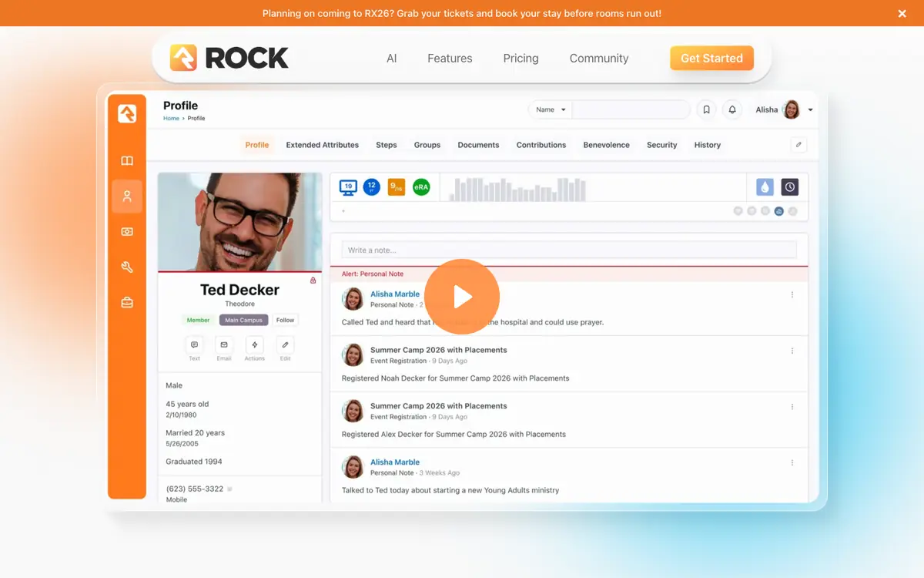Open Alisha Marble link on Young Adults note
The width and height of the screenshot is (924, 578).
(x=395, y=462)
